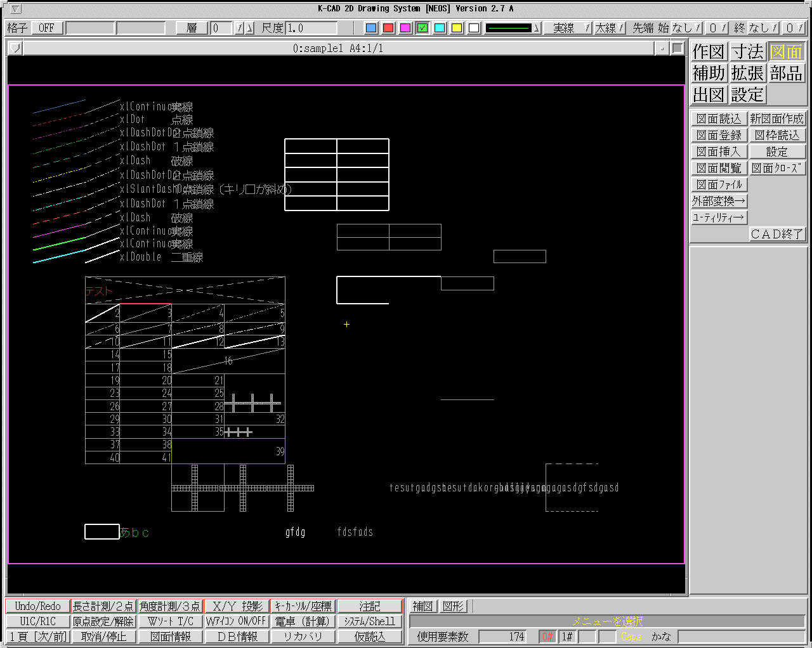This screenshot has width=812, height=648.
Task: Open the システム/Shell tool
Action: click(x=370, y=621)
